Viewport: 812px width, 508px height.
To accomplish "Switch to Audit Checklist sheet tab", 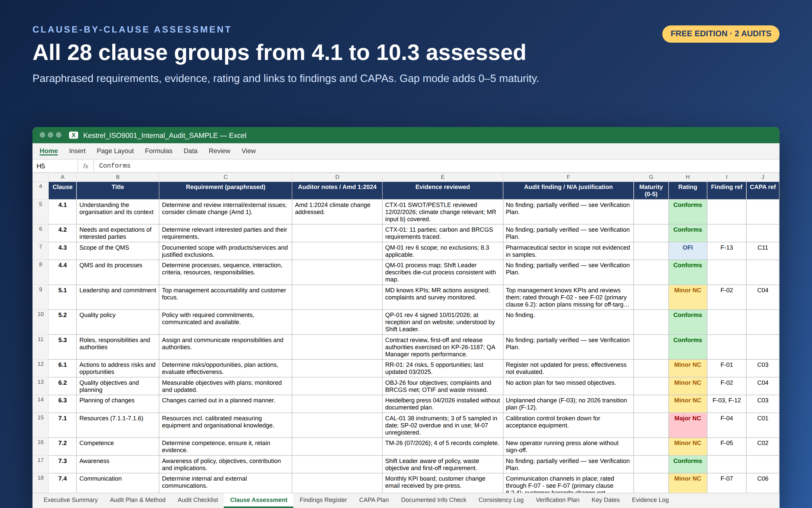I will coord(198,500).
